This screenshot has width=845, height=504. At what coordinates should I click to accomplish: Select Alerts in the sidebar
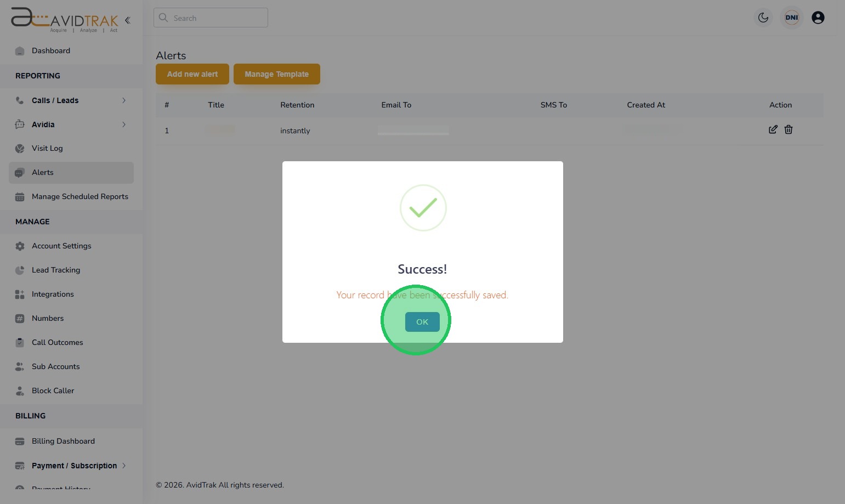[x=71, y=172]
